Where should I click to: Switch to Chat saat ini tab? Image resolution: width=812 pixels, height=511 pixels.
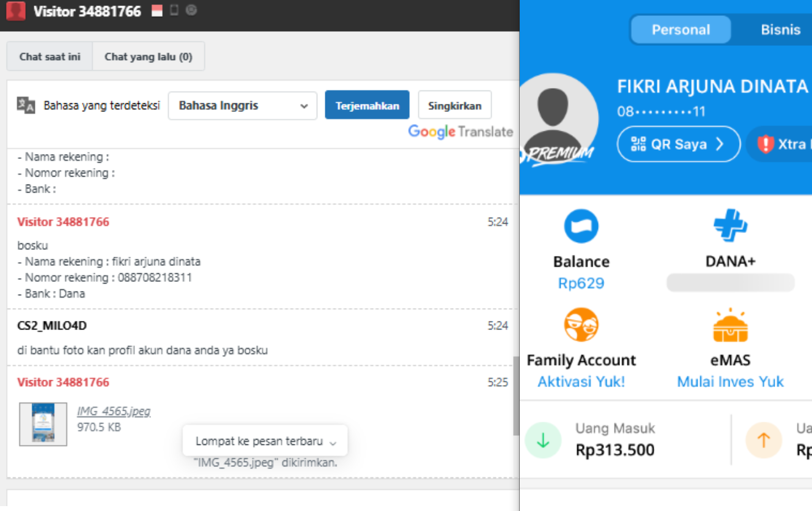tap(50, 57)
